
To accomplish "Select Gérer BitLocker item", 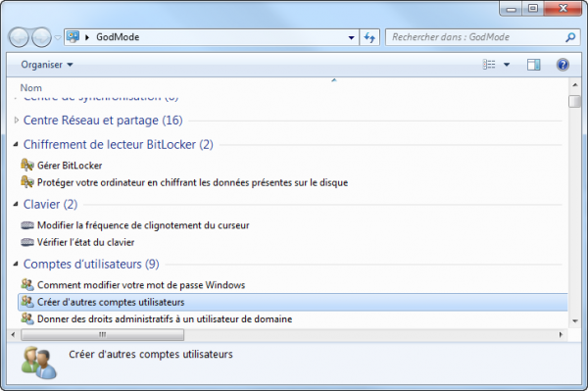I will point(70,166).
